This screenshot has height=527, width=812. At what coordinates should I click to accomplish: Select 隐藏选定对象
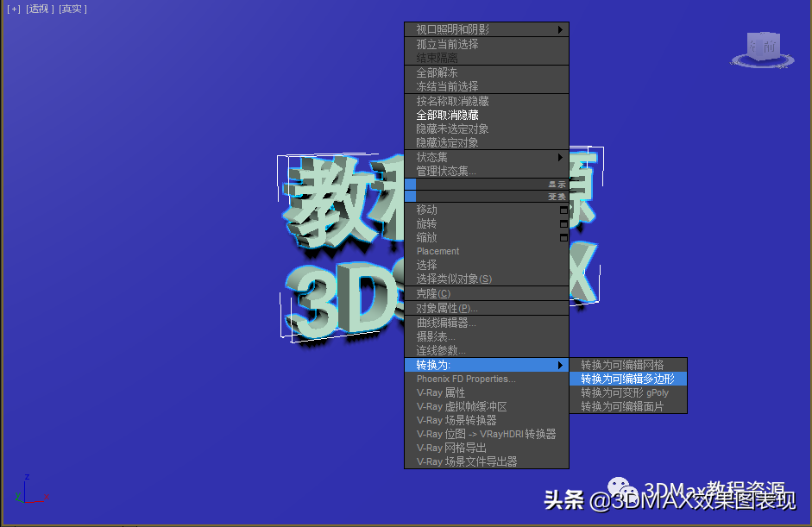point(487,143)
